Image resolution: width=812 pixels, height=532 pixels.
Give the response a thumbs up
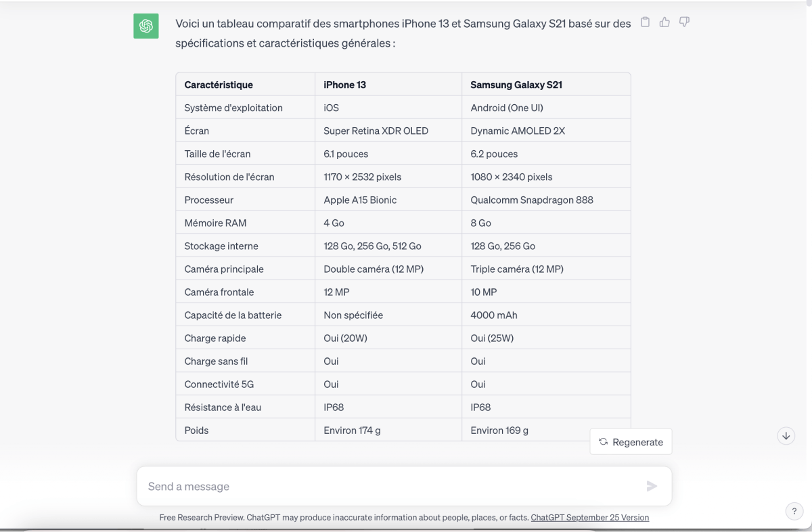[664, 22]
